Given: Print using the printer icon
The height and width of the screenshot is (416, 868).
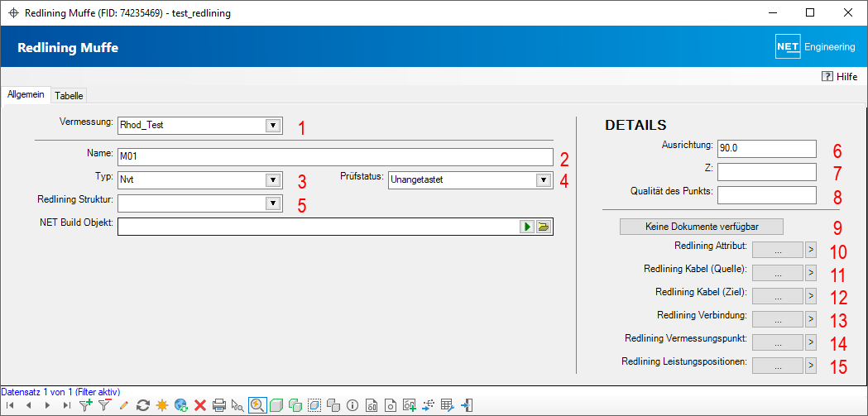Looking at the screenshot, I should pyautogui.click(x=219, y=405).
